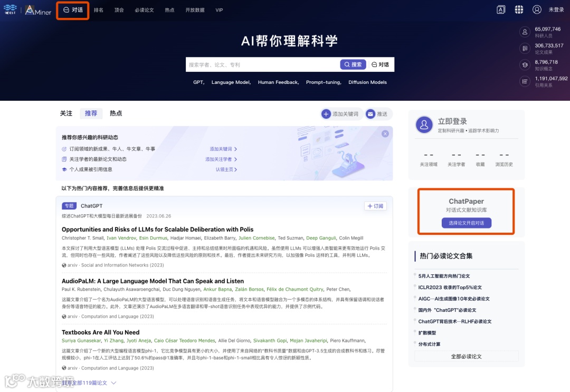This screenshot has width=570, height=392.
Task: Open the 添加关注学者 chevron link
Action: click(221, 159)
